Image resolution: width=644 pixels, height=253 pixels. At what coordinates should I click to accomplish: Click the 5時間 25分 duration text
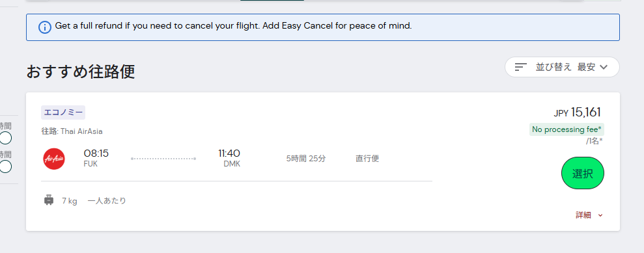pyautogui.click(x=306, y=158)
